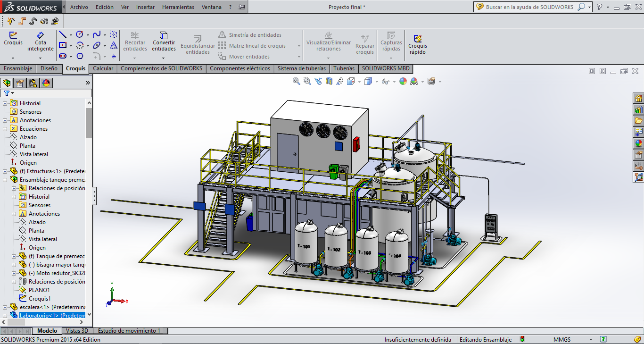Open the PropertyManager tab icon
This screenshot has height=344, width=644.
coord(19,83)
